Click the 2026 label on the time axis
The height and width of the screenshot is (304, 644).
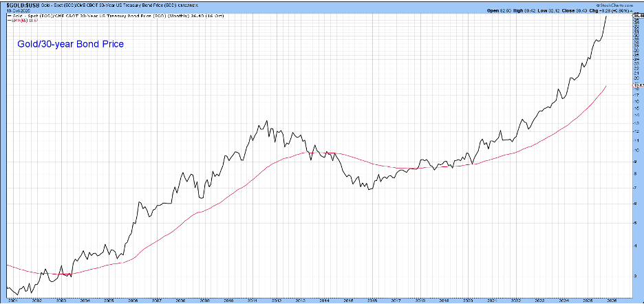coord(612,301)
